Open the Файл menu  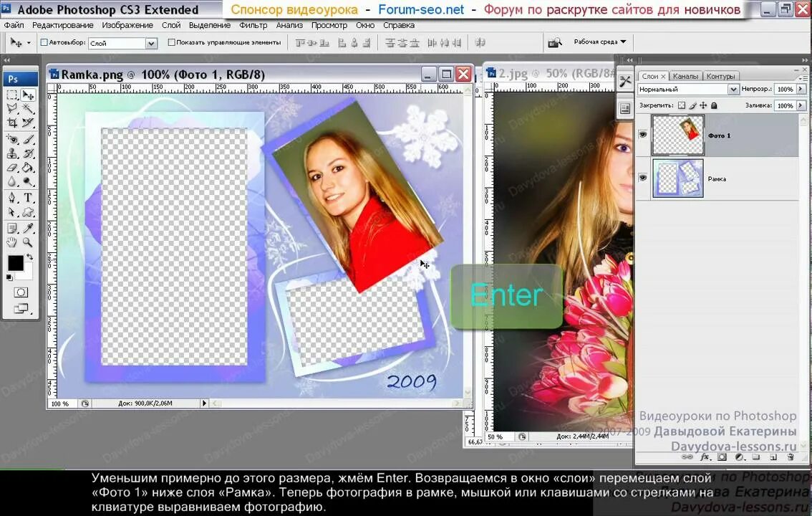pos(14,25)
